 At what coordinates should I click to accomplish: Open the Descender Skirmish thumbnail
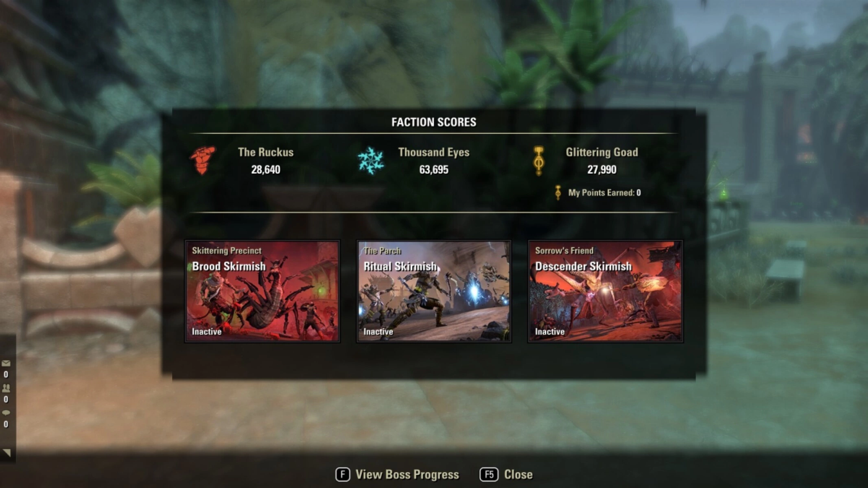(605, 291)
